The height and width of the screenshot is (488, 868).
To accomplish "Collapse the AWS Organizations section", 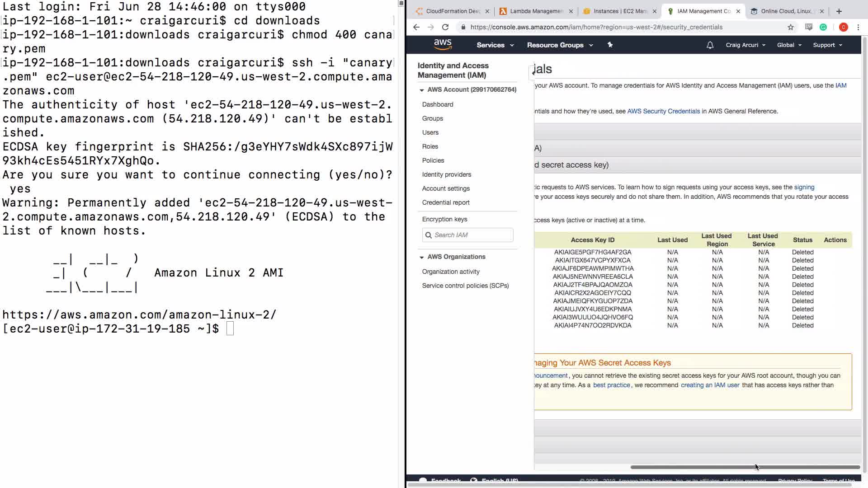I will 422,257.
